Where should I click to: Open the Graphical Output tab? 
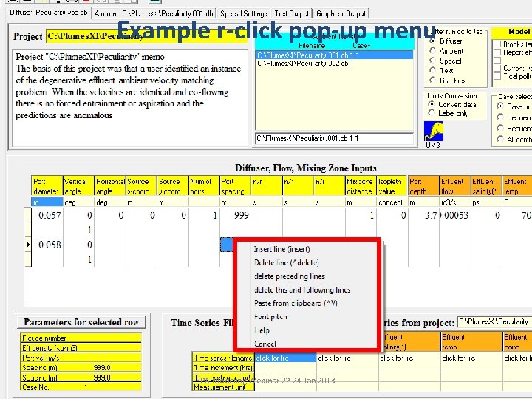point(341,13)
